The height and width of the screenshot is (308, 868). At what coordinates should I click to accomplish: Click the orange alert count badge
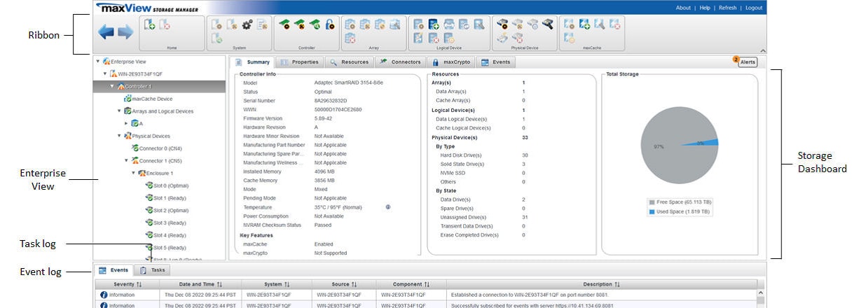click(x=736, y=59)
